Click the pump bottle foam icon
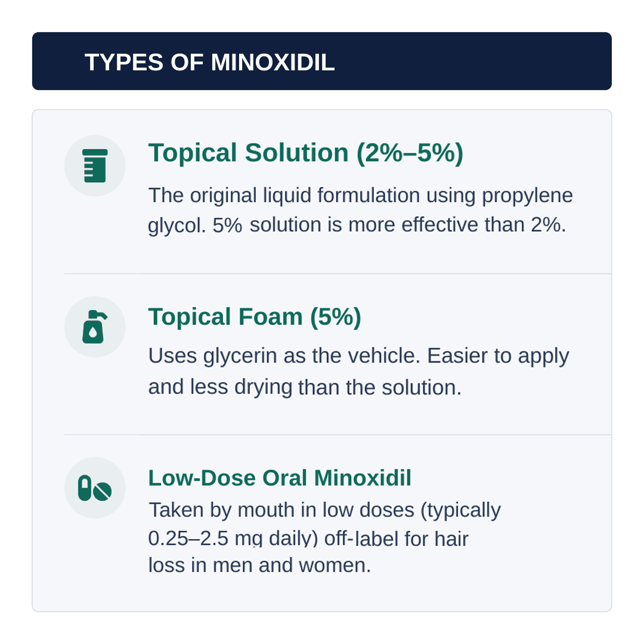 coord(94,327)
